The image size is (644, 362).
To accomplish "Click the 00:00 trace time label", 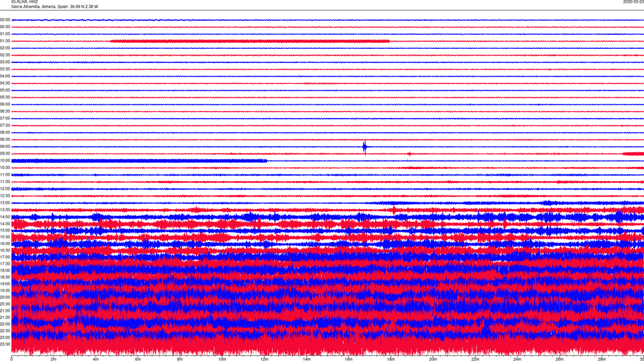I will coord(5,19).
